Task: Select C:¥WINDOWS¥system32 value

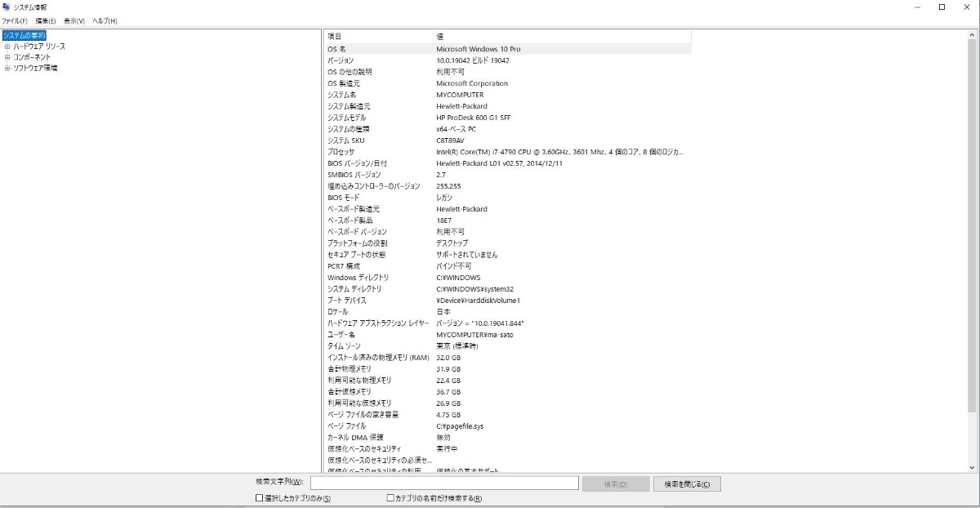Action: coord(474,289)
